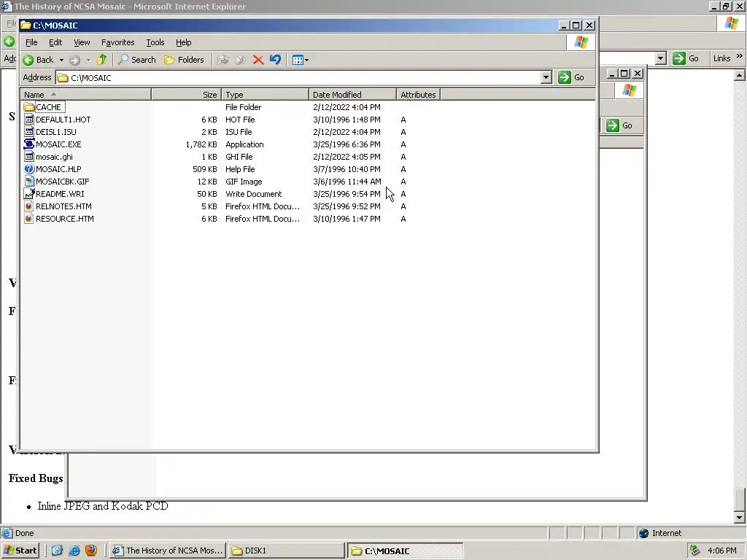Image resolution: width=747 pixels, height=560 pixels.
Task: Select the DEFAULT1.HOT file icon
Action: tap(29, 120)
